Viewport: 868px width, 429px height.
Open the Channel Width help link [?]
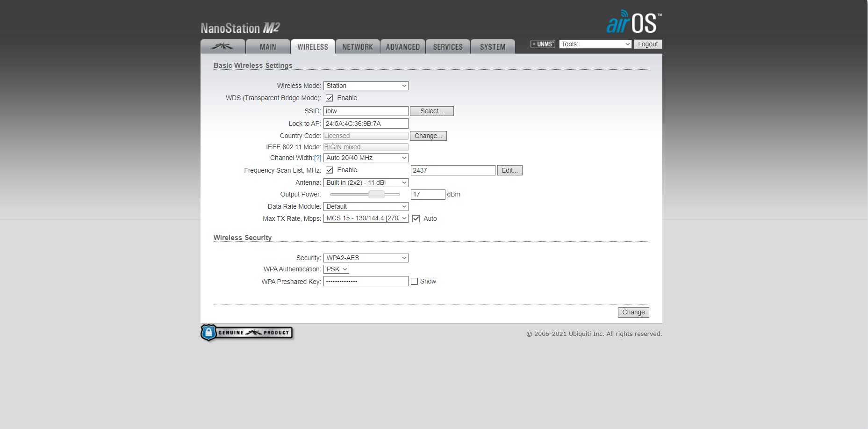point(318,158)
